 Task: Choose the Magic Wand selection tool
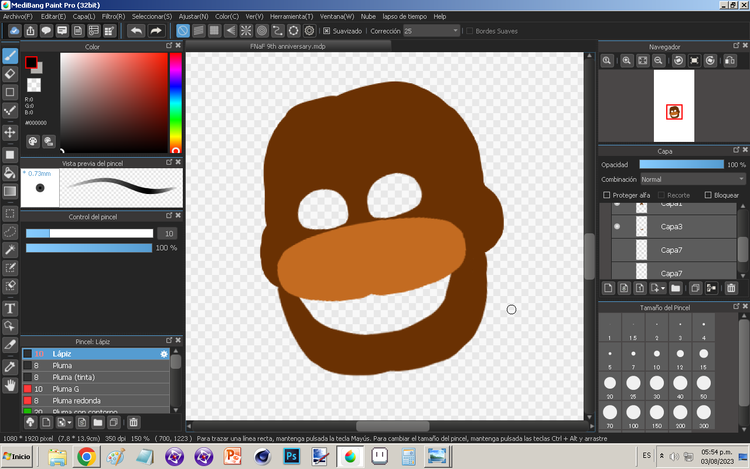coord(10,249)
